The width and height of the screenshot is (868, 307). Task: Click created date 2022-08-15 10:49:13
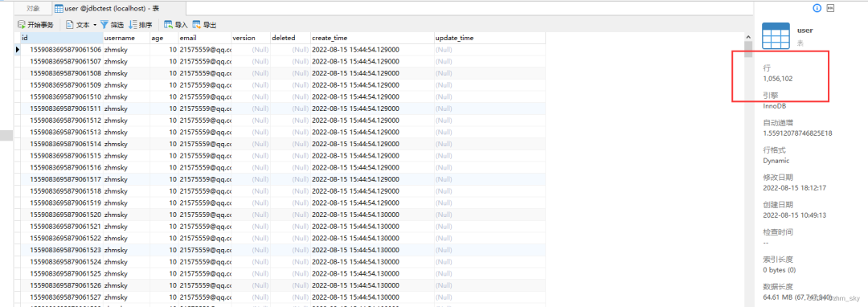tap(794, 215)
